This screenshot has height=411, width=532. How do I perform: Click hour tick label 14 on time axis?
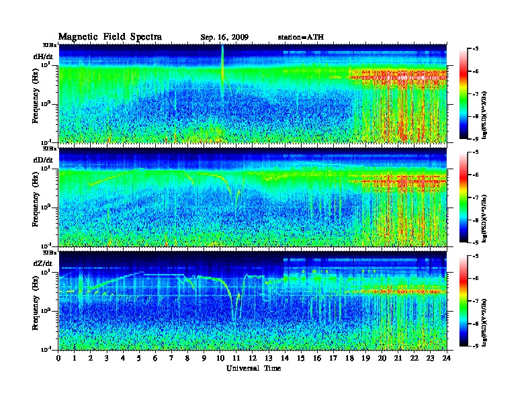pyautogui.click(x=285, y=359)
